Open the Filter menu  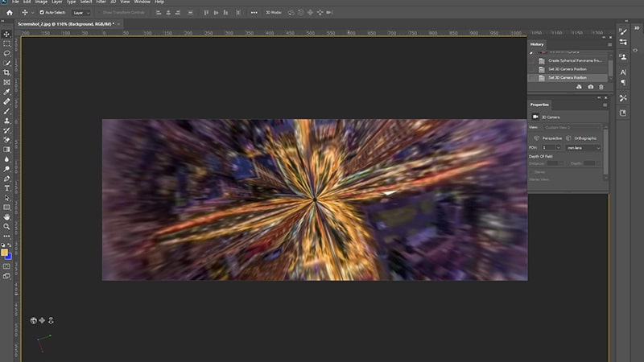pos(102,2)
